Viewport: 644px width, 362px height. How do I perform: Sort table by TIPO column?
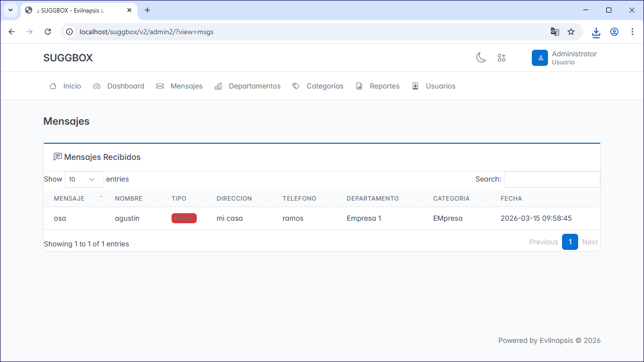184,199
